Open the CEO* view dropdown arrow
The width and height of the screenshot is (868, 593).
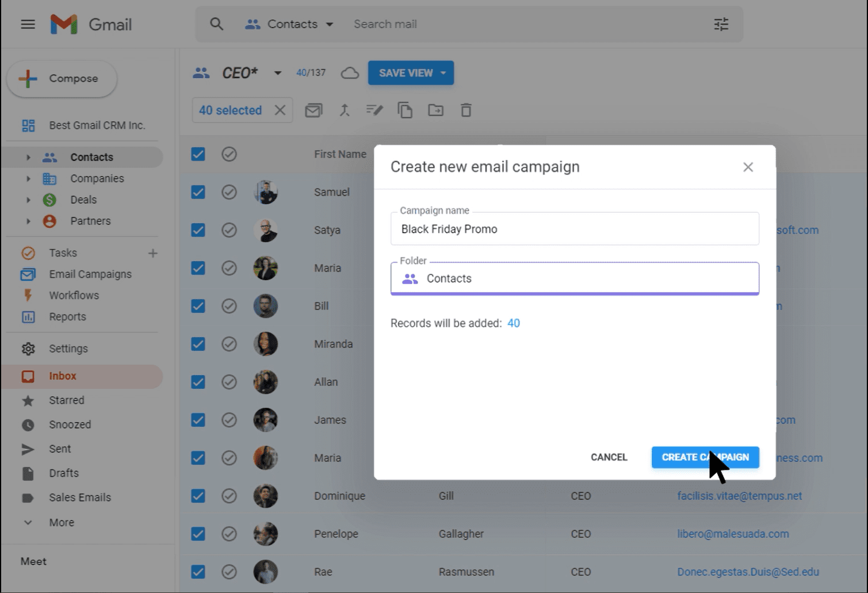point(277,73)
